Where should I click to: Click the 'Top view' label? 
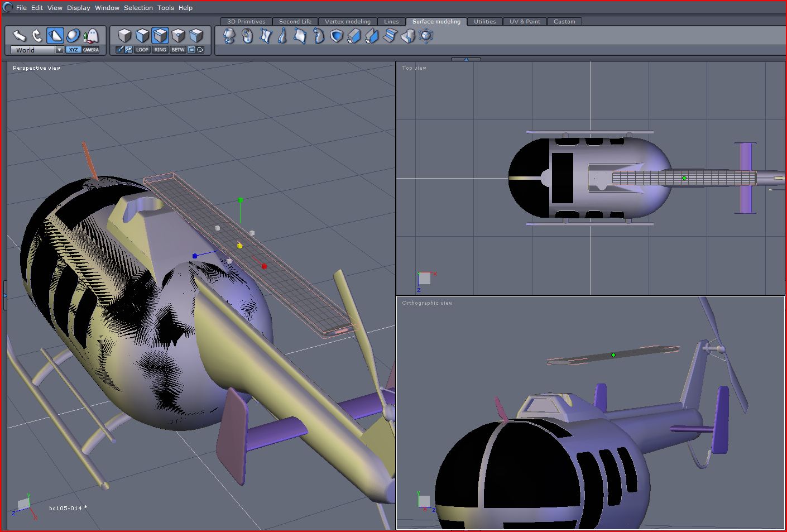(x=414, y=68)
